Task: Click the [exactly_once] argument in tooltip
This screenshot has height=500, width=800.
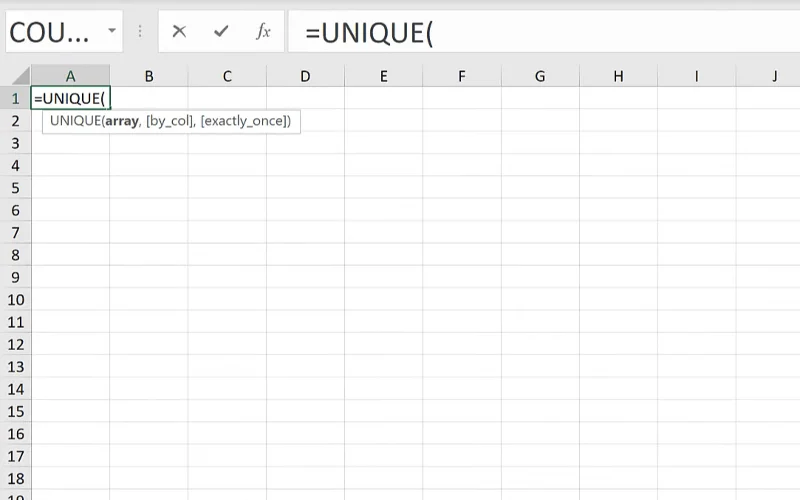Action: click(244, 121)
